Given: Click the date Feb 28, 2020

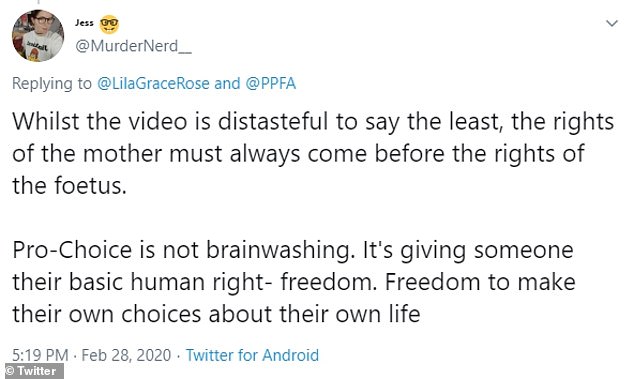Looking at the screenshot, I should (x=126, y=356).
